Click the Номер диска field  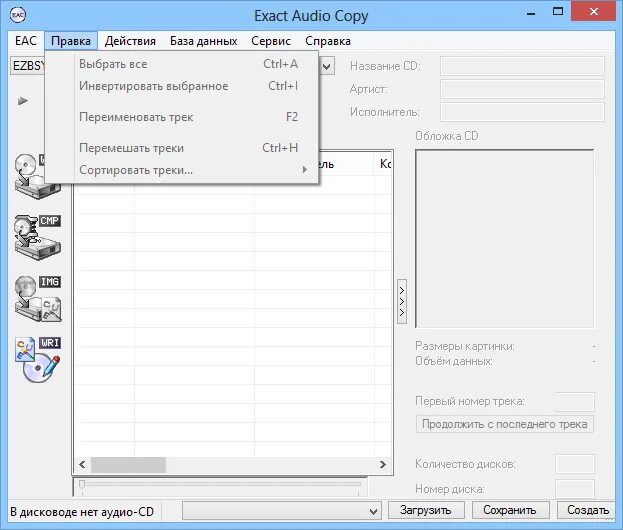[575, 489]
